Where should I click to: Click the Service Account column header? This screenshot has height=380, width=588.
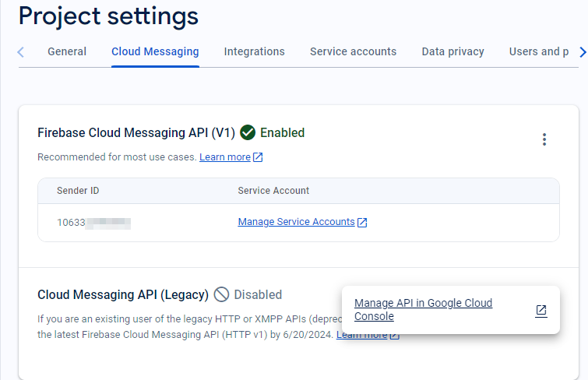tap(273, 191)
